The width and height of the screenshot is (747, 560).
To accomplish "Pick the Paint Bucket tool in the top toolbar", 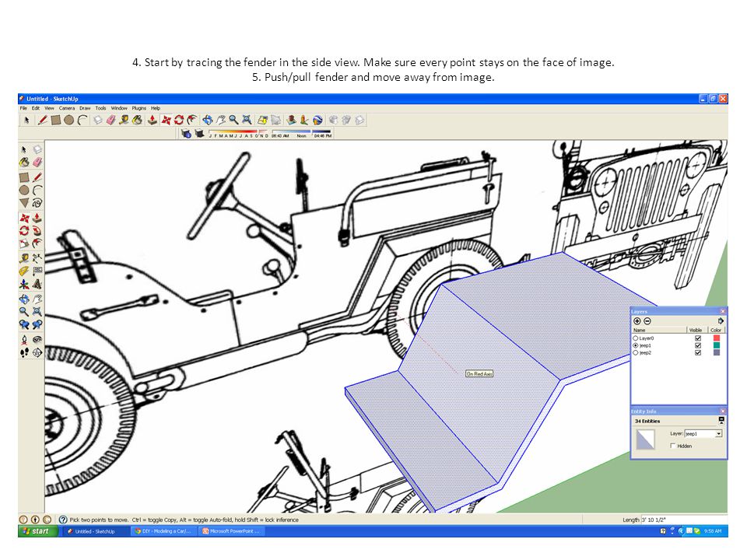I will coord(137,120).
